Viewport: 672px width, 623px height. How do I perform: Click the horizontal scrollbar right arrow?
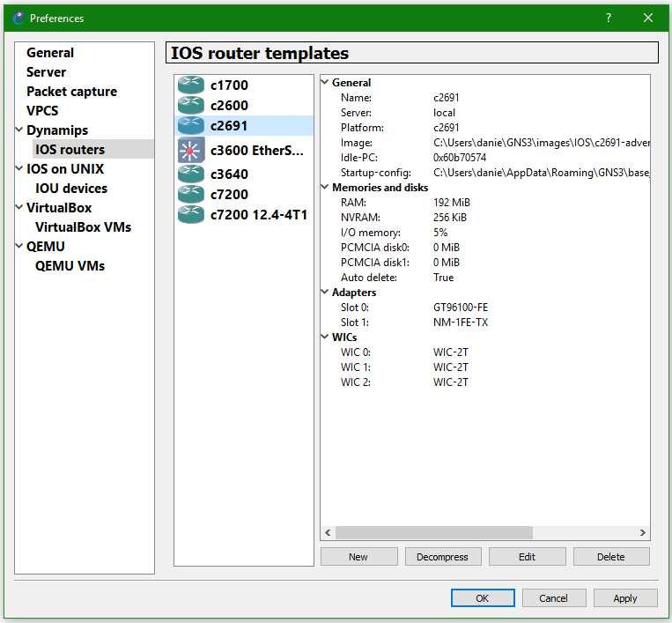(642, 532)
